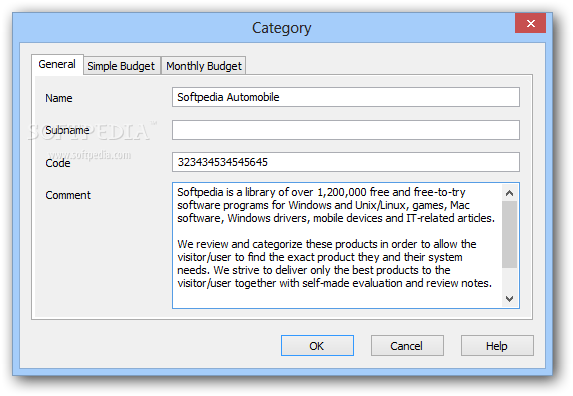The width and height of the screenshot is (573, 396).
Task: Click the Name label
Action: 58,98
